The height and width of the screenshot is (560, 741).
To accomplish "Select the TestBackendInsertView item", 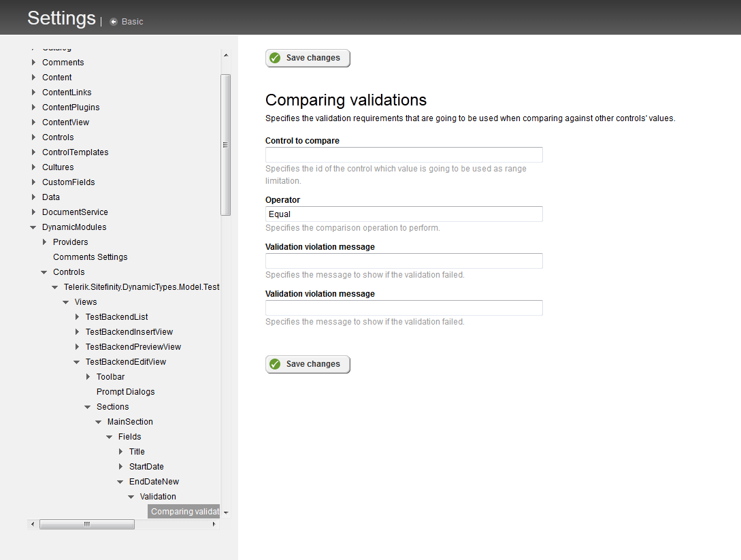I will click(x=129, y=332).
